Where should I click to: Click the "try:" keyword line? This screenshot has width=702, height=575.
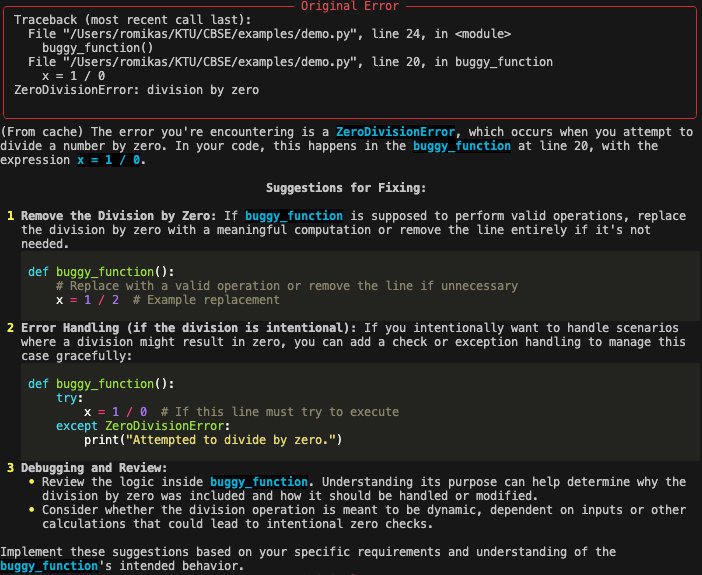[x=69, y=398]
